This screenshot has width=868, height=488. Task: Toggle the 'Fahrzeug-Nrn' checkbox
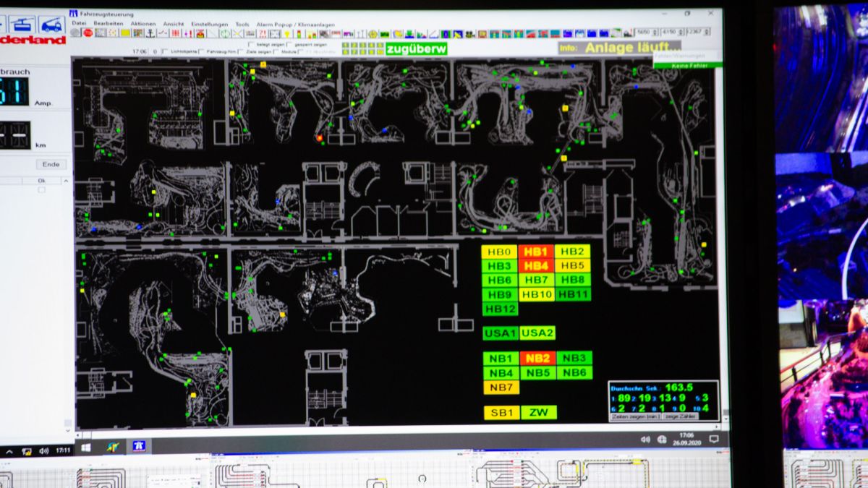(202, 51)
